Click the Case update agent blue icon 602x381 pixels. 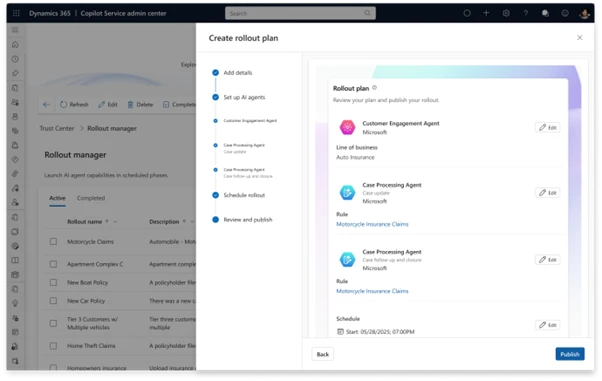347,192
